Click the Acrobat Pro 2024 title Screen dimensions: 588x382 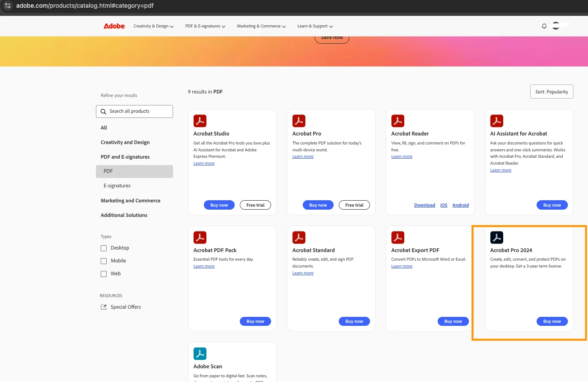511,250
